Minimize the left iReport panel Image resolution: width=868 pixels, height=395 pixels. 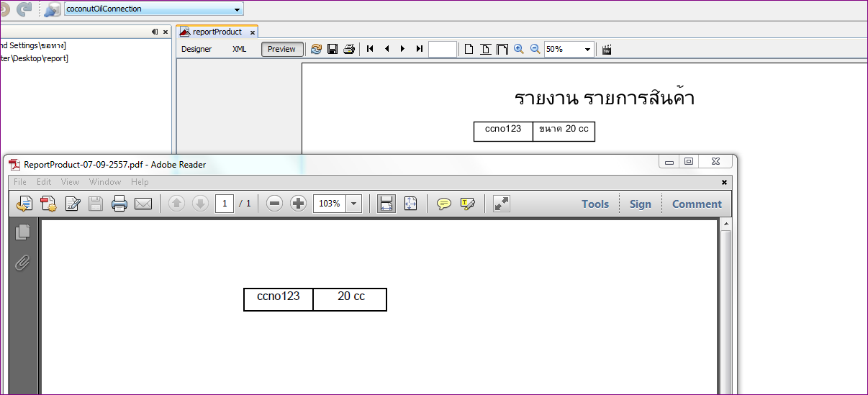tap(155, 32)
